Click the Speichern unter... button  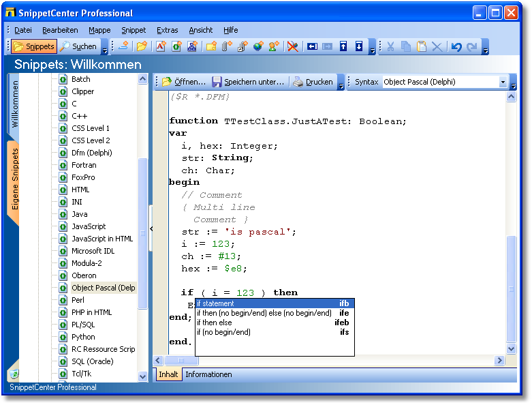pyautogui.click(x=248, y=82)
